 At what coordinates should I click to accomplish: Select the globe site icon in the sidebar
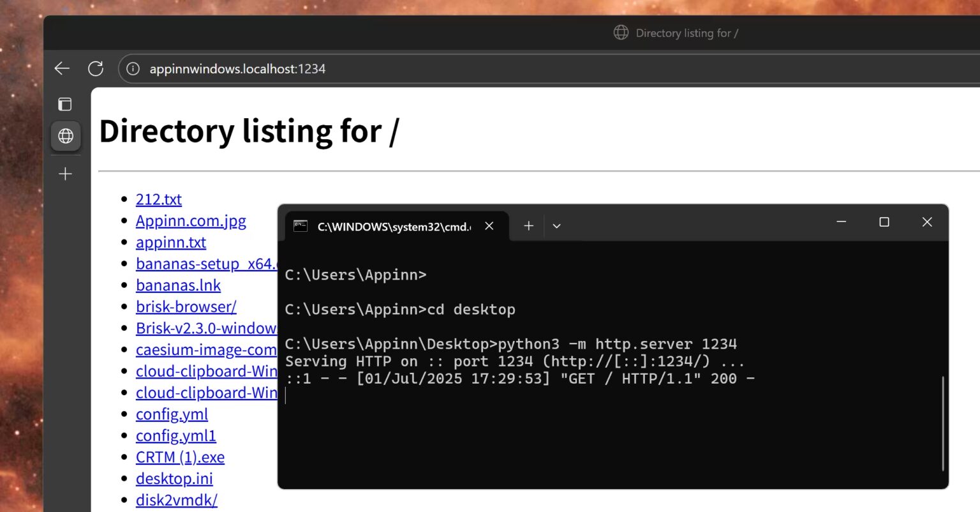[64, 135]
